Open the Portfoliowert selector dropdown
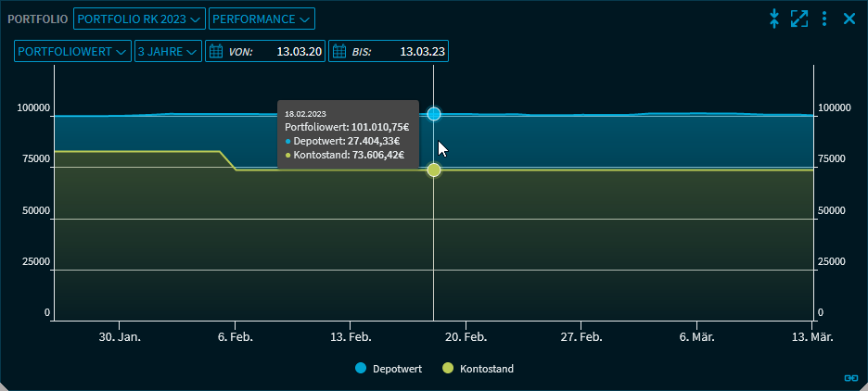The height and width of the screenshot is (391, 868). pos(71,51)
